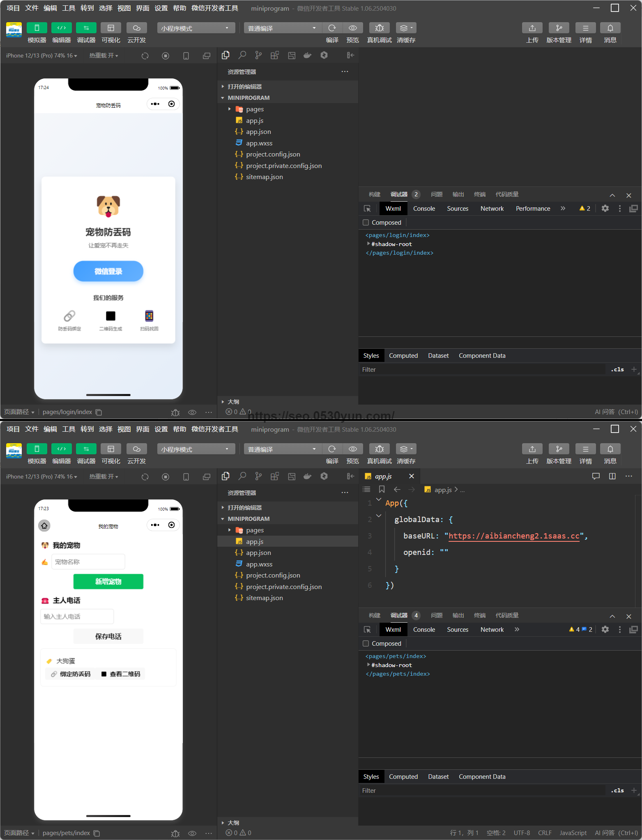Tap the 防丢码绑定 link icon on the login page
The image size is (642, 840).
69,316
